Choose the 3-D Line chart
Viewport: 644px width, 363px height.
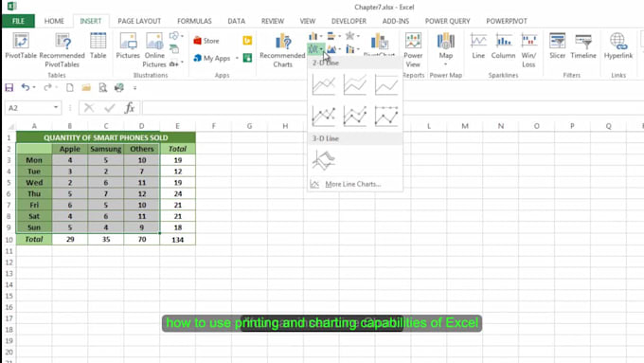(x=324, y=160)
